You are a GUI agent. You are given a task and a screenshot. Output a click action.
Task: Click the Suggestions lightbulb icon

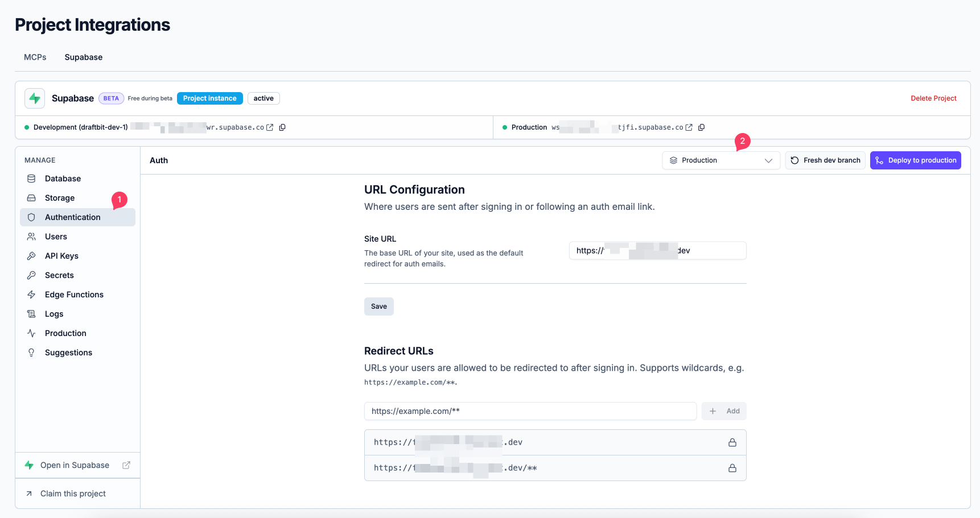[x=31, y=353]
